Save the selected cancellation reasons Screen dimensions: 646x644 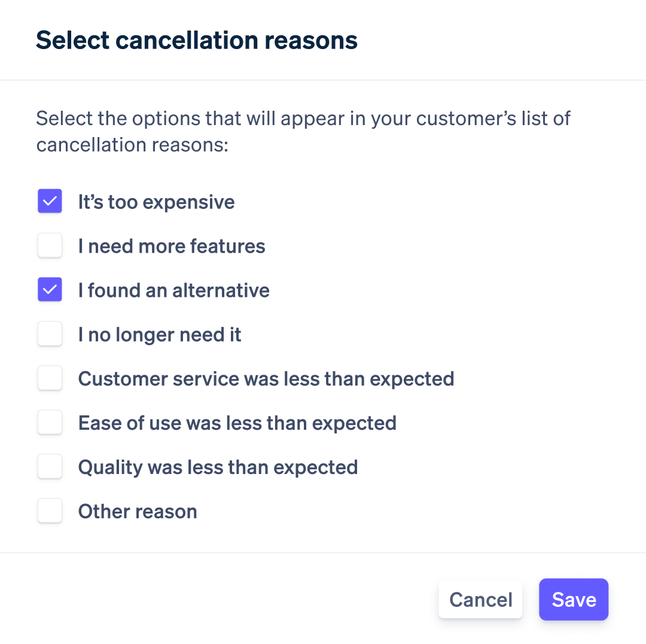tap(573, 600)
